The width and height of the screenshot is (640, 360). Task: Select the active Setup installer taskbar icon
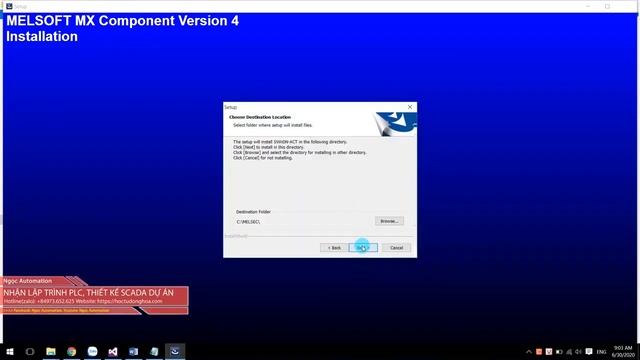[175, 351]
